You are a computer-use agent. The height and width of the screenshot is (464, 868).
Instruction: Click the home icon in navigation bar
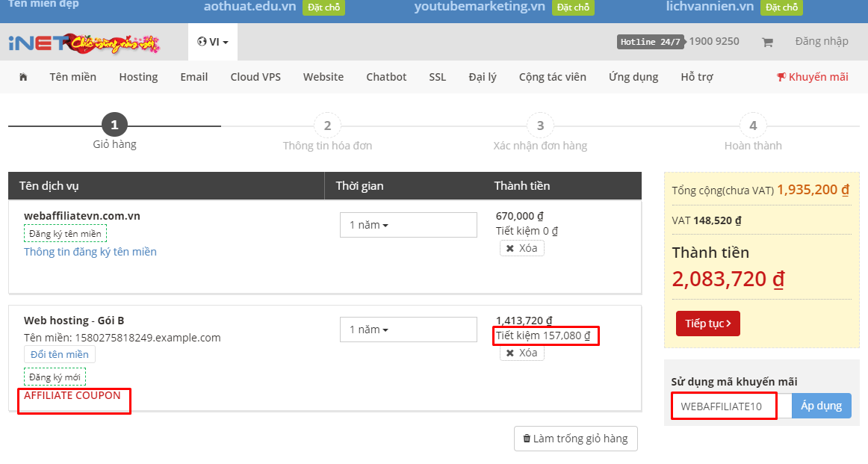(x=23, y=77)
